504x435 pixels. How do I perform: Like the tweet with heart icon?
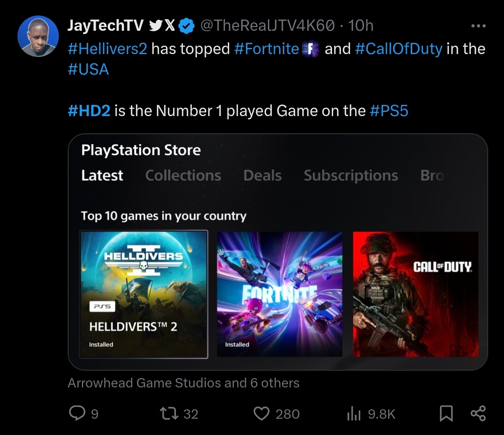(261, 413)
